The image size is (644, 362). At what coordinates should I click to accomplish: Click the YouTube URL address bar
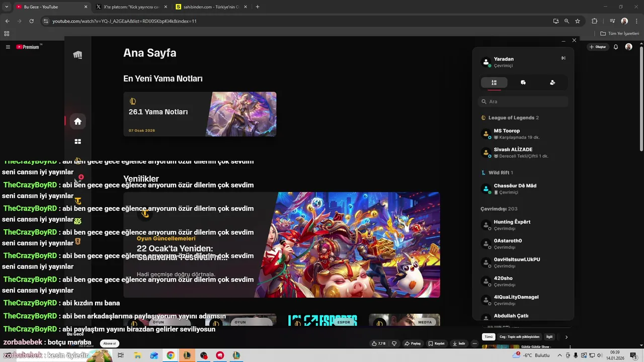click(x=297, y=21)
